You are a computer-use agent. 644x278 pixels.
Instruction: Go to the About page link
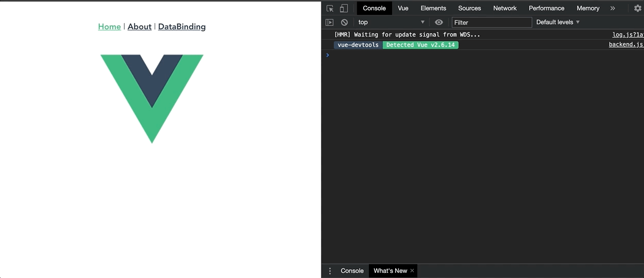140,27
